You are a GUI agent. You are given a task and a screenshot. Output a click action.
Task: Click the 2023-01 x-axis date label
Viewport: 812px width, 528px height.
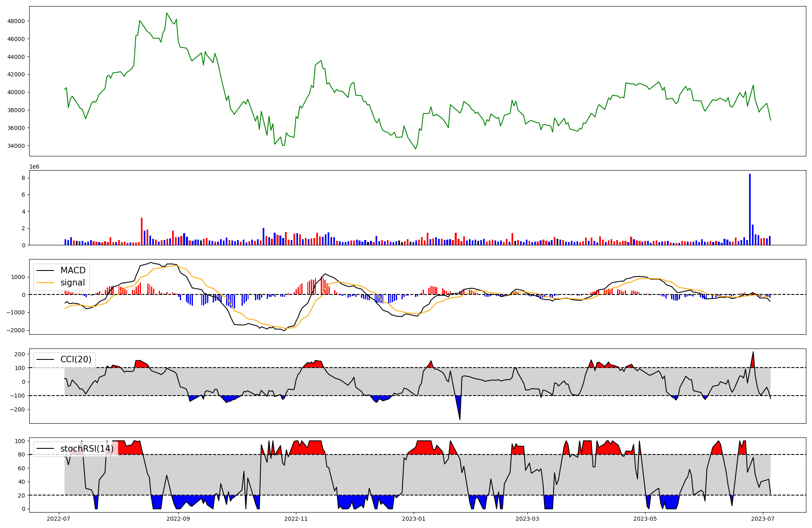[x=414, y=519]
